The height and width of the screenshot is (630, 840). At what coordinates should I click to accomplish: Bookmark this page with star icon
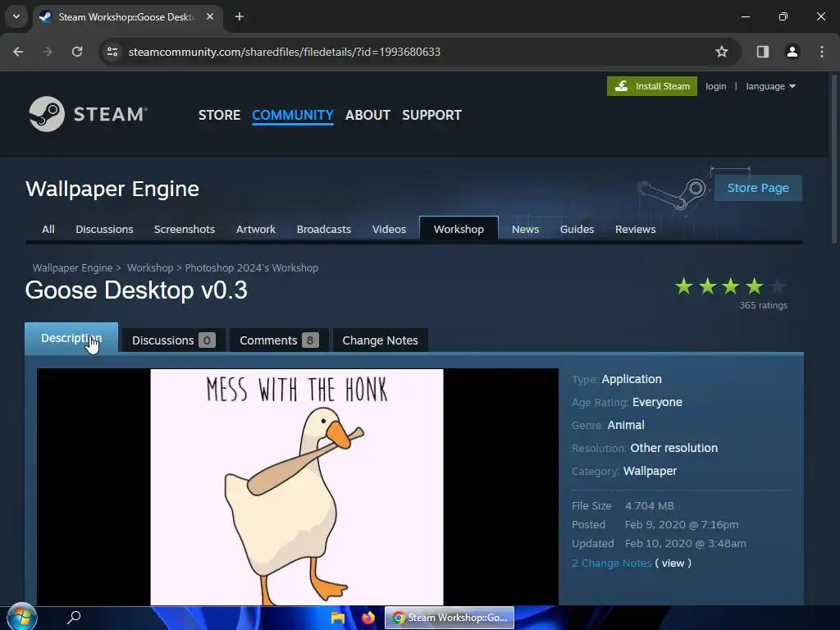click(x=722, y=52)
